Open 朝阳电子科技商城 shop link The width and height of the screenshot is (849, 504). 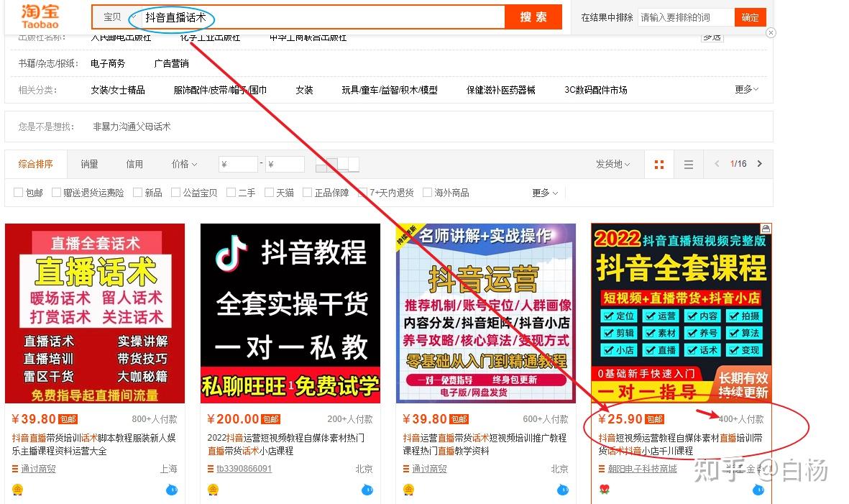(x=642, y=469)
